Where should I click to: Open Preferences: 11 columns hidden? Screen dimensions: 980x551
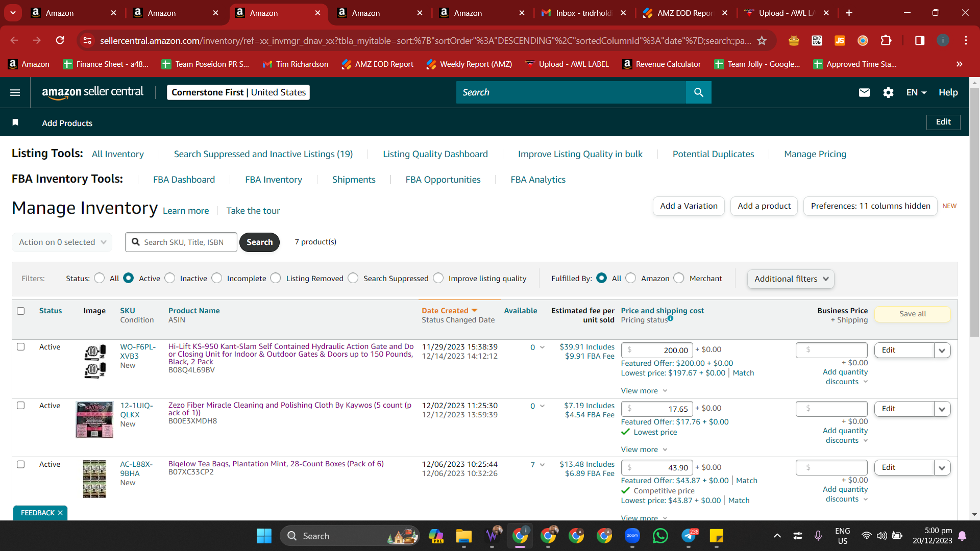[x=870, y=206]
